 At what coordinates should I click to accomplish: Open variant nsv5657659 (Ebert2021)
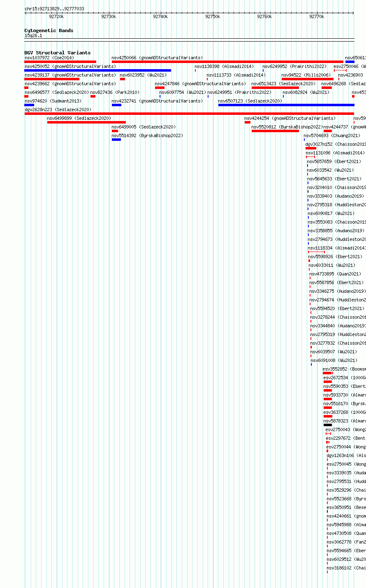(x=334, y=161)
